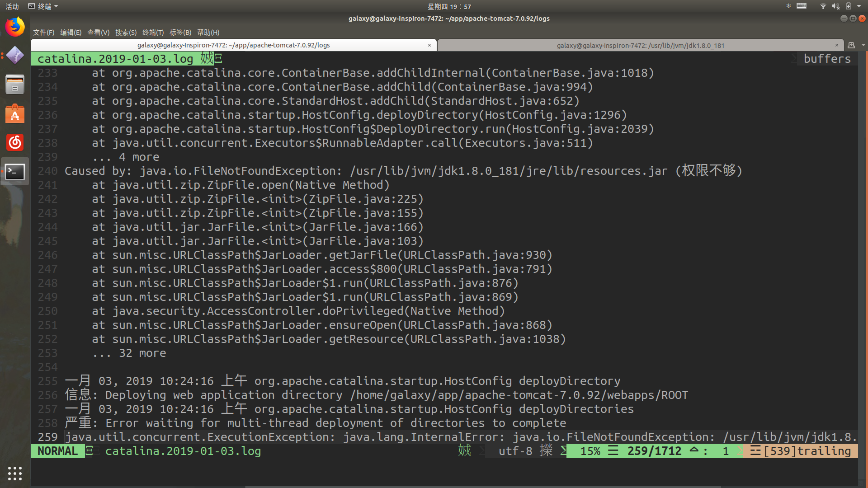Viewport: 868px width, 488px height.
Task: Click the battery charging icon
Action: (849, 6)
